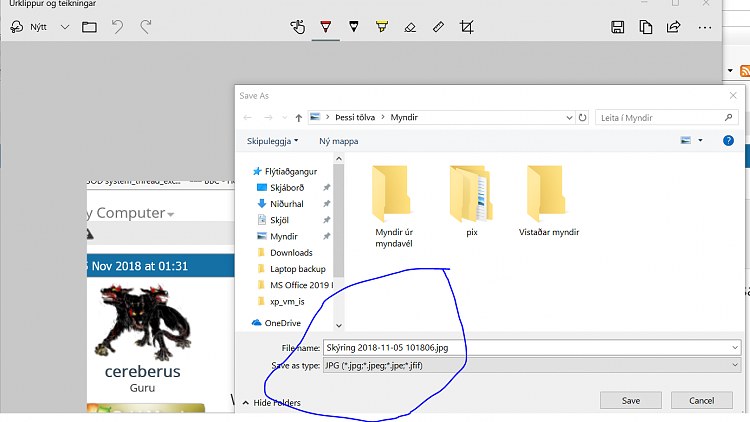Select the yellow highlighter tool
Screen dimensions: 750x422
382,27
